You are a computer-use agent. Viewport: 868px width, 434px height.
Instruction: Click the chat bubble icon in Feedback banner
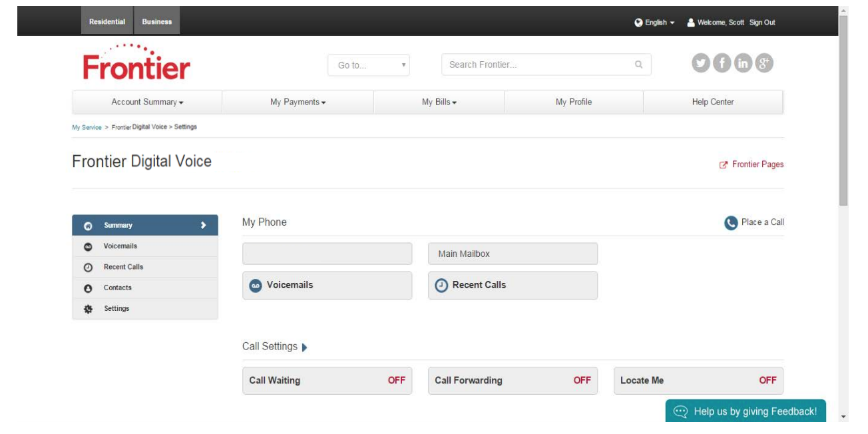pos(680,412)
